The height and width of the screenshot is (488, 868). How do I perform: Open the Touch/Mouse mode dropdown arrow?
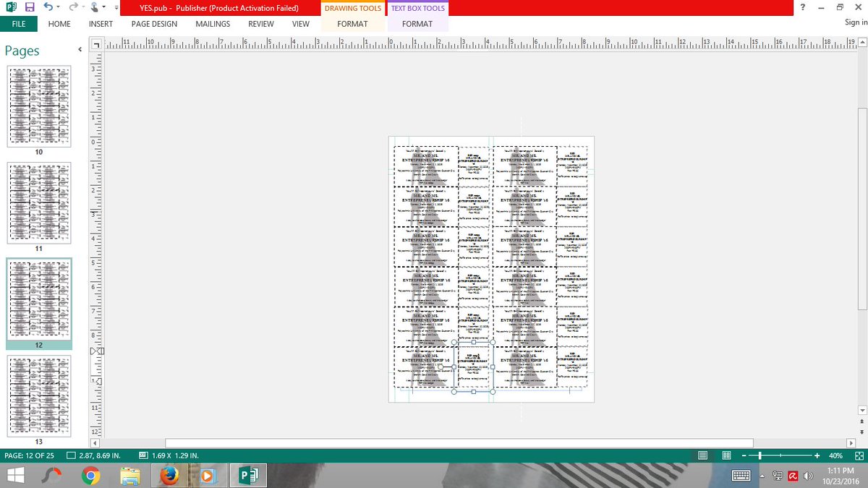click(x=105, y=7)
